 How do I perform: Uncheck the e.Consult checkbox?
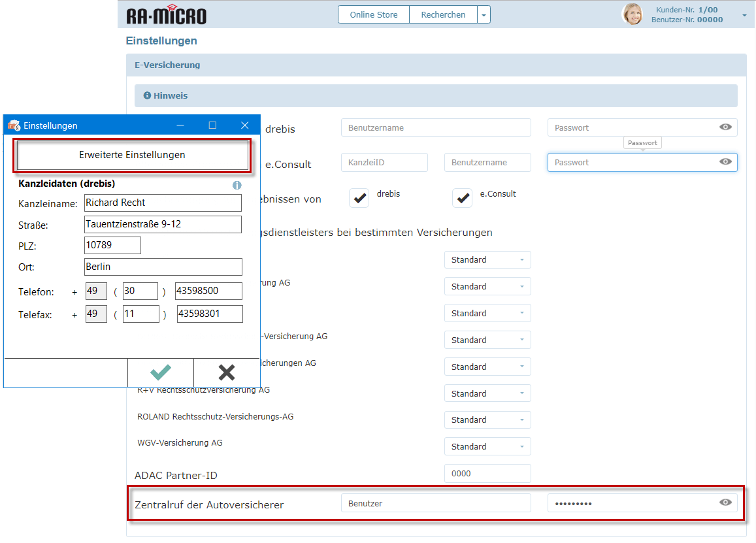463,198
